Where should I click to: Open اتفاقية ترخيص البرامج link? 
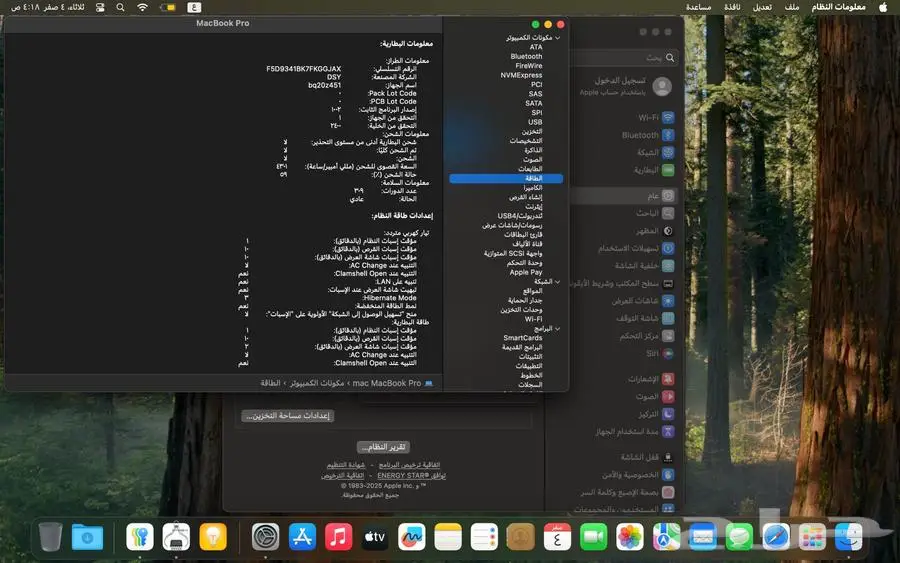tap(409, 465)
